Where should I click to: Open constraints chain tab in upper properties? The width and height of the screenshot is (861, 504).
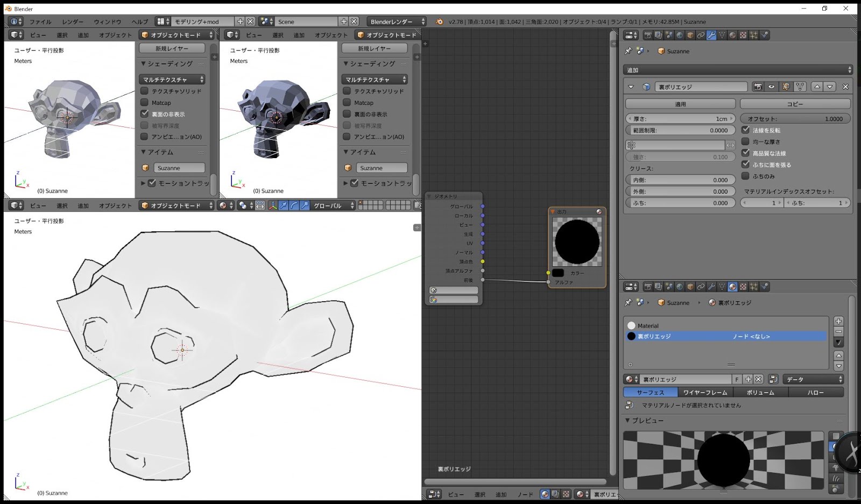(701, 35)
